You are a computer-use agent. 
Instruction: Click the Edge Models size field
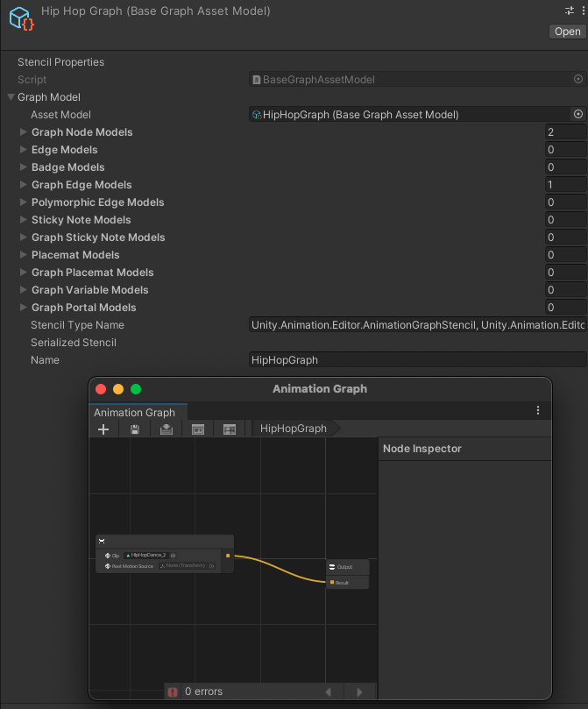pyautogui.click(x=565, y=150)
